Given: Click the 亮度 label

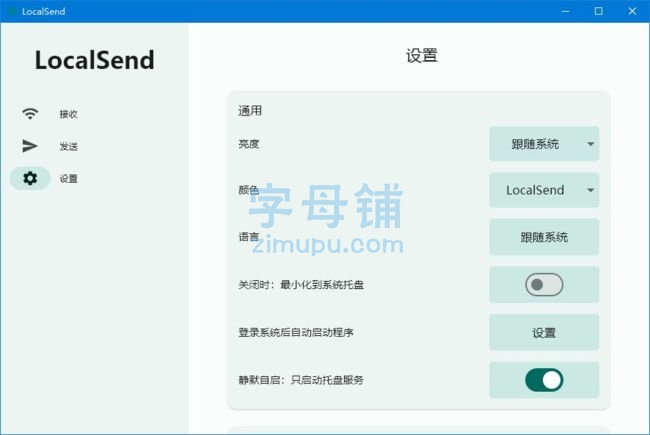Looking at the screenshot, I should (249, 144).
